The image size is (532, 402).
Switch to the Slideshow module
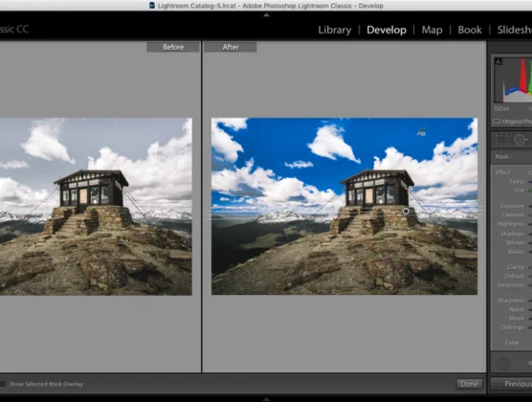tap(515, 30)
